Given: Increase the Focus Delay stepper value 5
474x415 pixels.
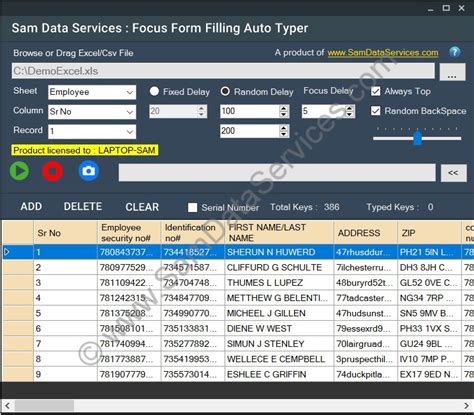Looking at the screenshot, I should pos(349,108).
